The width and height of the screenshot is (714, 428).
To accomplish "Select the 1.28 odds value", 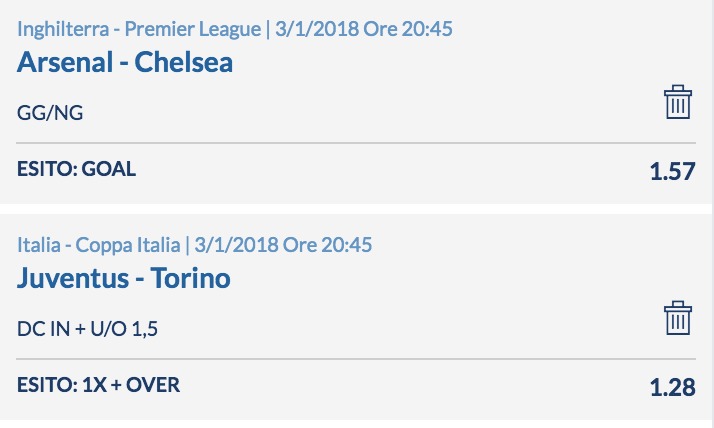I will pos(673,387).
